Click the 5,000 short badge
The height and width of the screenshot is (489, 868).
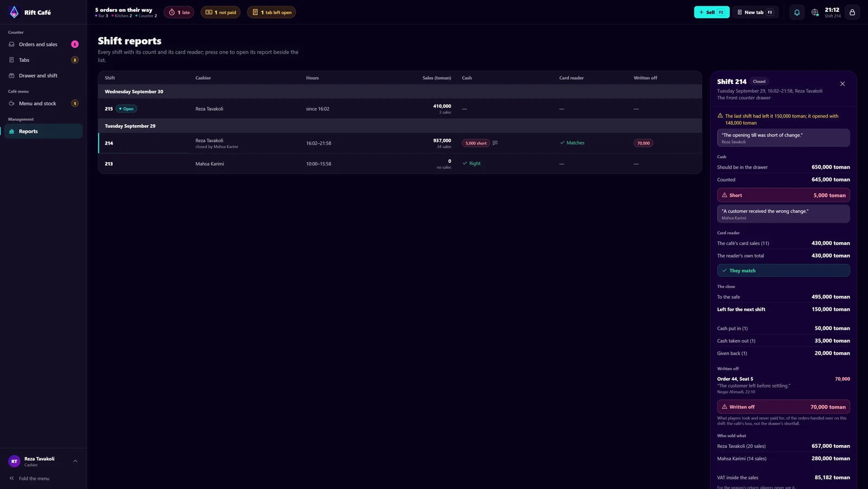[476, 143]
